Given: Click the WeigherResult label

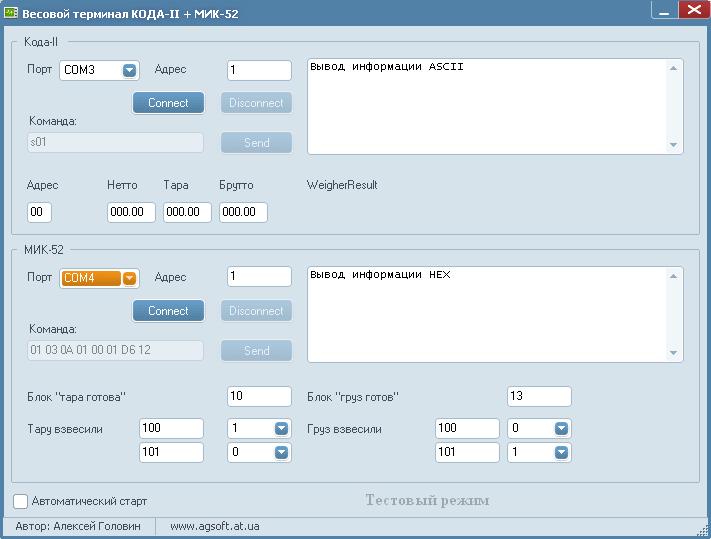Looking at the screenshot, I should click(x=342, y=185).
